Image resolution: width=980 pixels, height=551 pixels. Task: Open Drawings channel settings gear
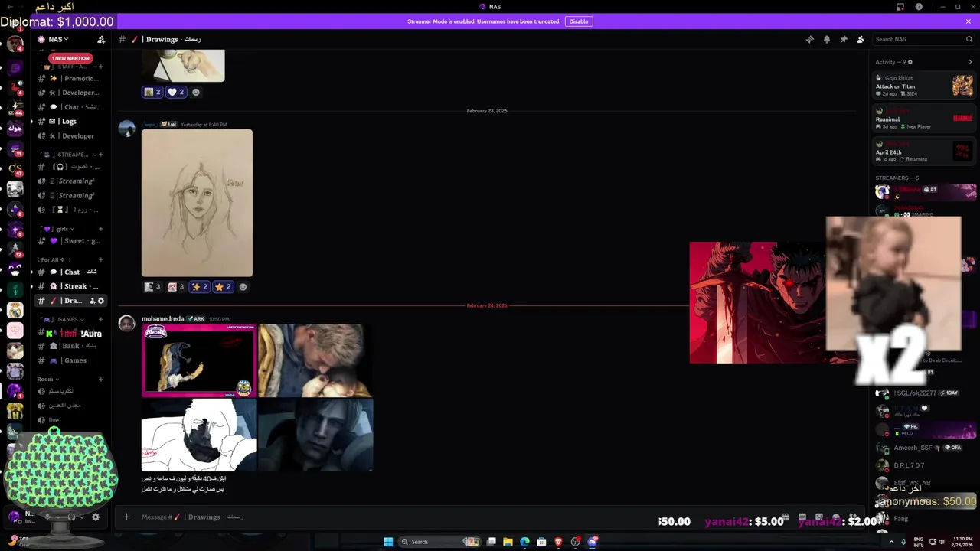tap(101, 301)
